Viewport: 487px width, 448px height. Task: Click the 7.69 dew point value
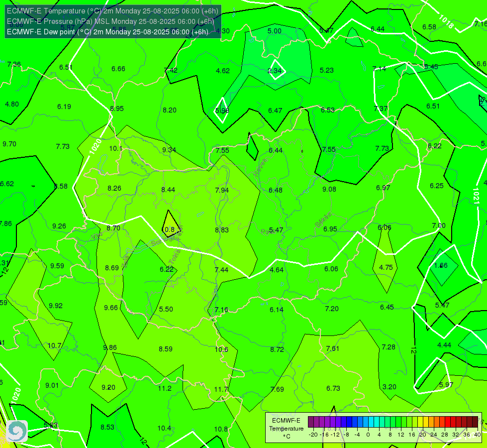click(277, 389)
